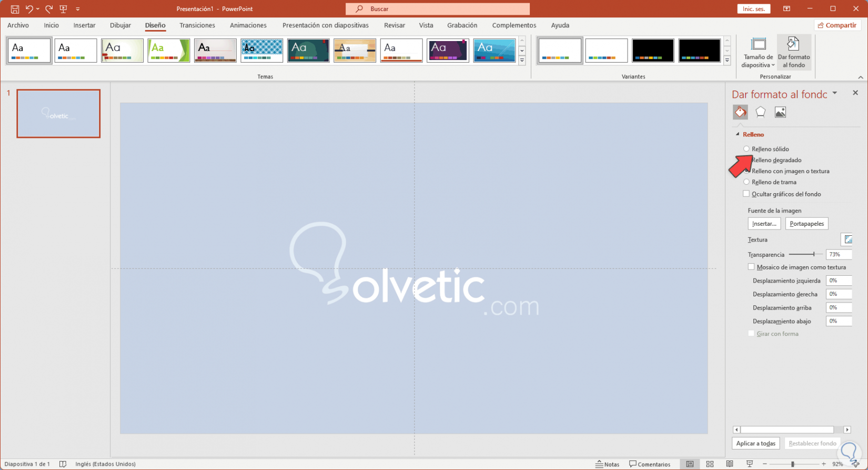Click the Buscar search box
The height and width of the screenshot is (470, 868).
438,9
